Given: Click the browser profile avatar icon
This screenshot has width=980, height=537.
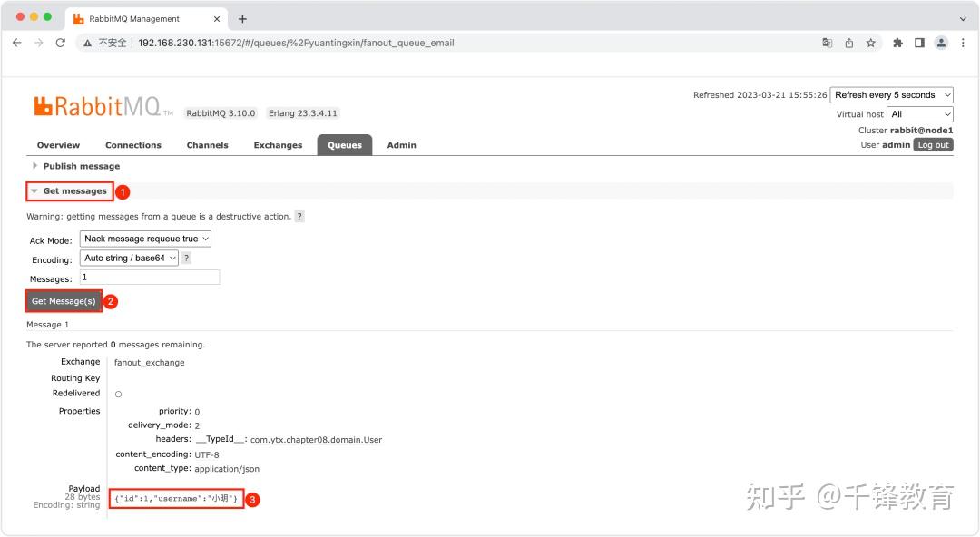Looking at the screenshot, I should (x=940, y=42).
